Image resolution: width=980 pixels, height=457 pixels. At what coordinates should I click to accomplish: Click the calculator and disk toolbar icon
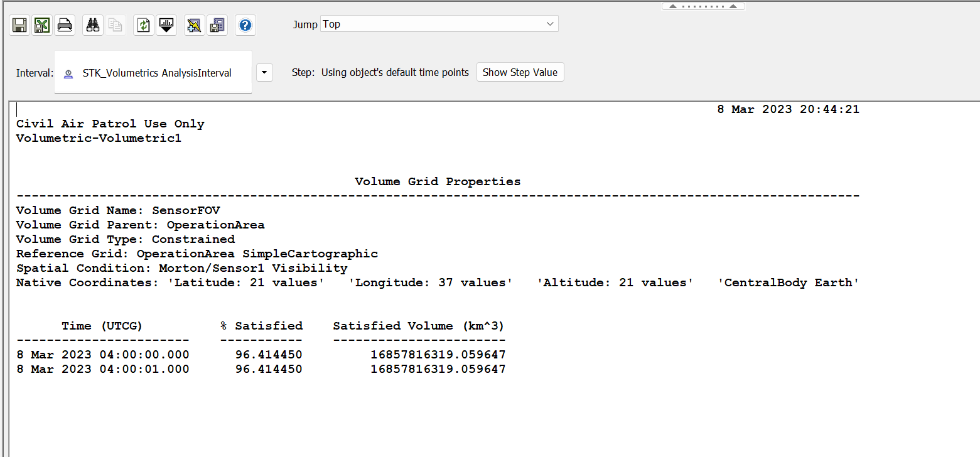point(217,25)
